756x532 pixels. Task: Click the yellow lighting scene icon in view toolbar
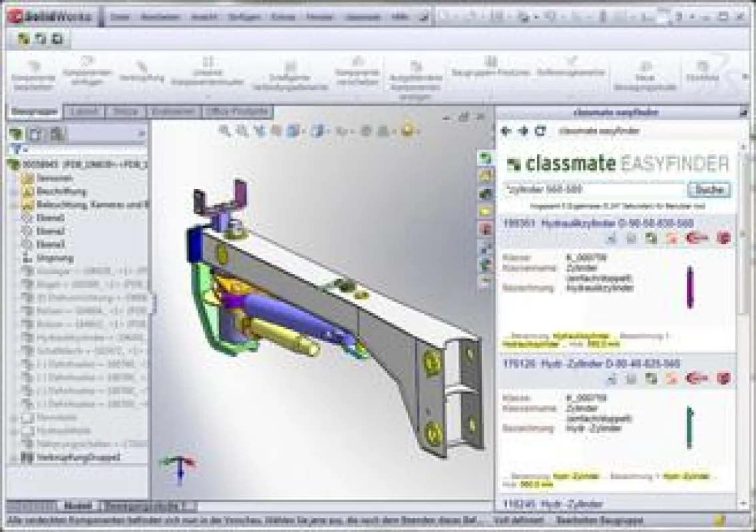coord(408,130)
